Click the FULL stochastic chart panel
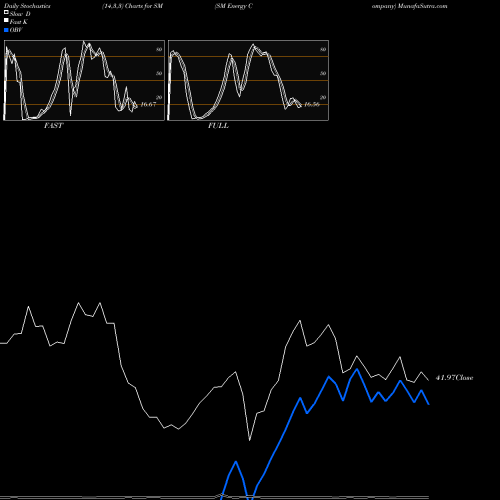This screenshot has width=500, height=500. pyautogui.click(x=248, y=80)
